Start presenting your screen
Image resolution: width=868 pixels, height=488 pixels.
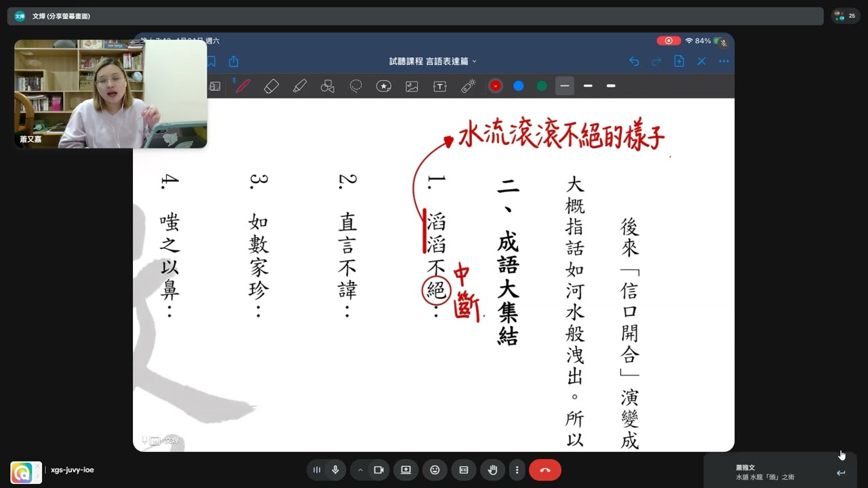click(x=406, y=470)
